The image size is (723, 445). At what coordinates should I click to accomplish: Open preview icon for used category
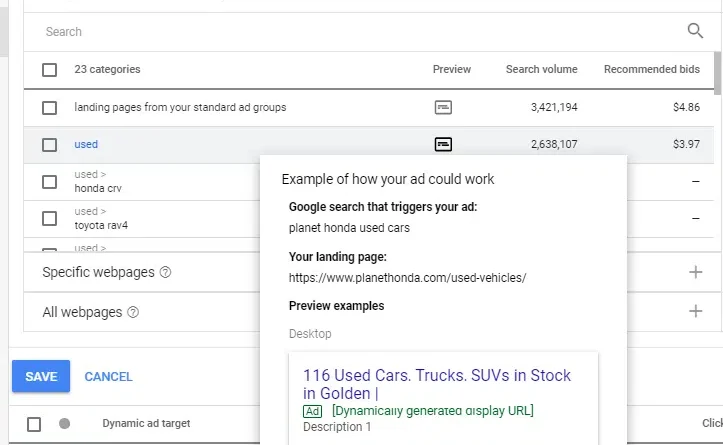tap(443, 144)
